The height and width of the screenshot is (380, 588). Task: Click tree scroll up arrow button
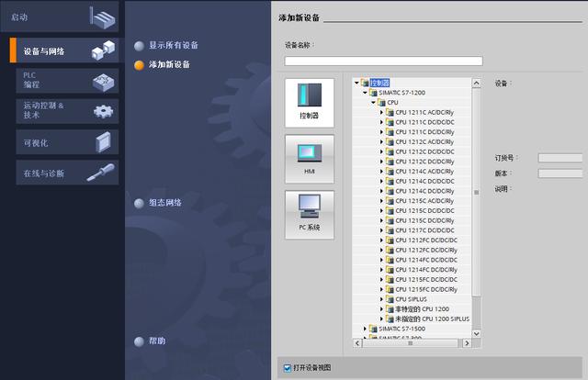point(476,83)
